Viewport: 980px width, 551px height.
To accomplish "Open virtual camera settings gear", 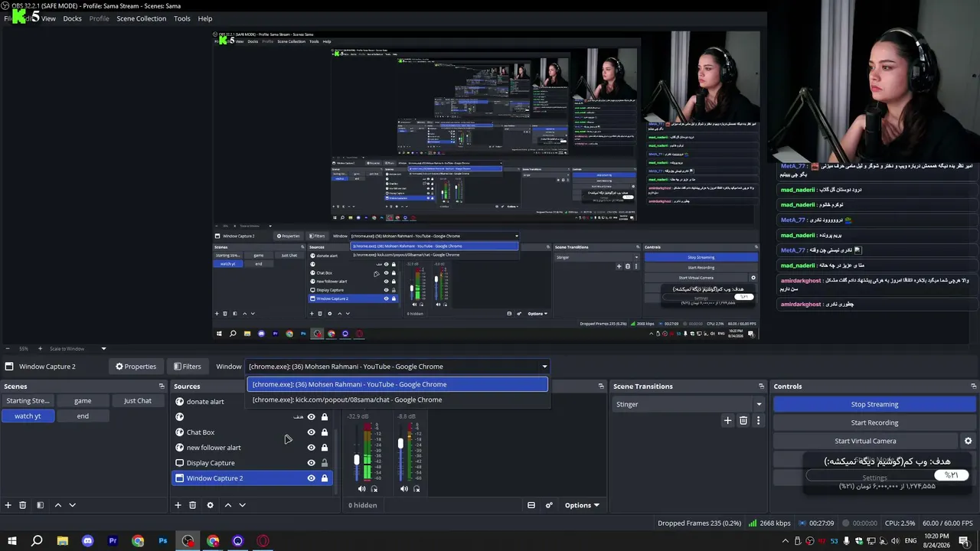I will click(x=968, y=441).
